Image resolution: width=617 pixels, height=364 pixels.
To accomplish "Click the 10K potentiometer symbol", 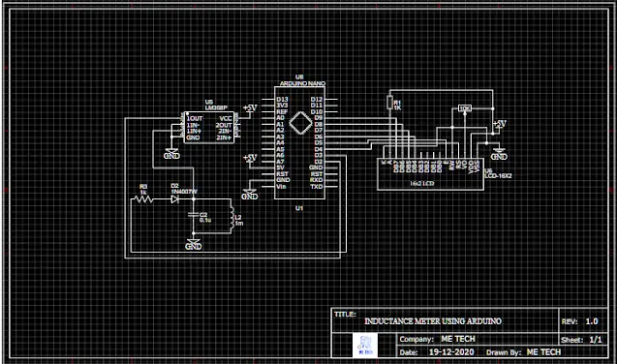I will point(465,108).
